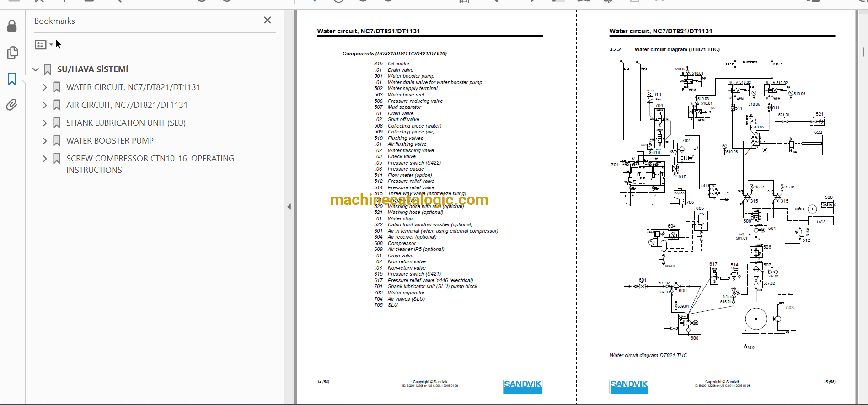Click the vertical scrollbar thumb of the document

tap(863, 51)
